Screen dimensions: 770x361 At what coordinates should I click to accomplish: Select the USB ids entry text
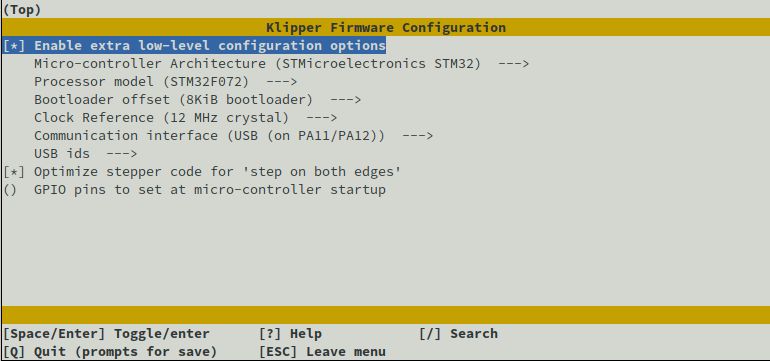(62, 154)
